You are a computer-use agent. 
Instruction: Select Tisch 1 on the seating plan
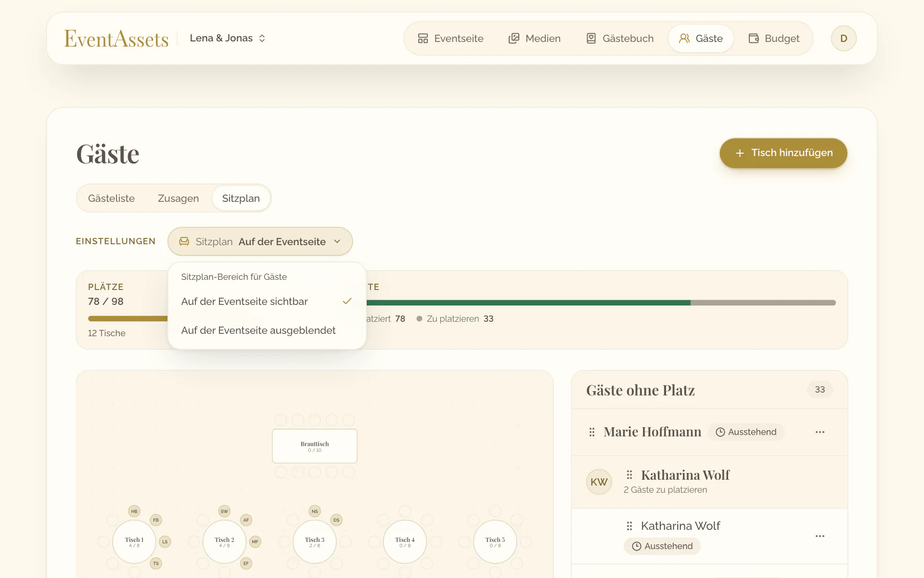(x=134, y=542)
